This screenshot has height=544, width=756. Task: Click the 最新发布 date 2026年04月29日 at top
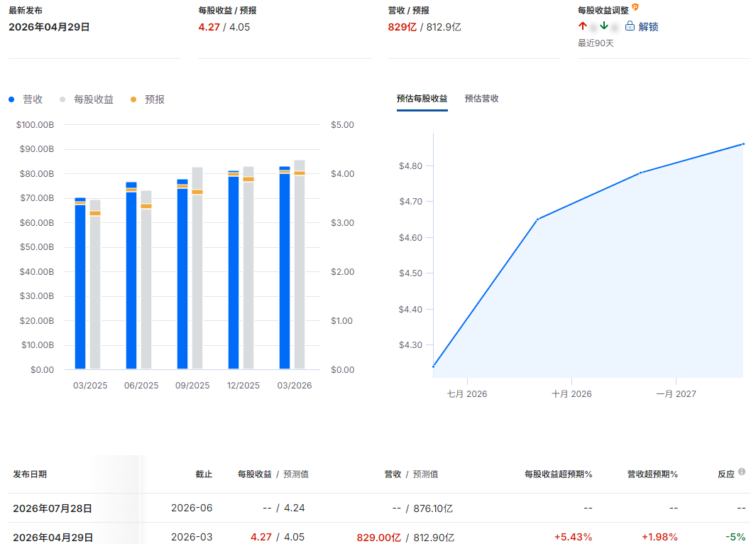click(x=49, y=27)
